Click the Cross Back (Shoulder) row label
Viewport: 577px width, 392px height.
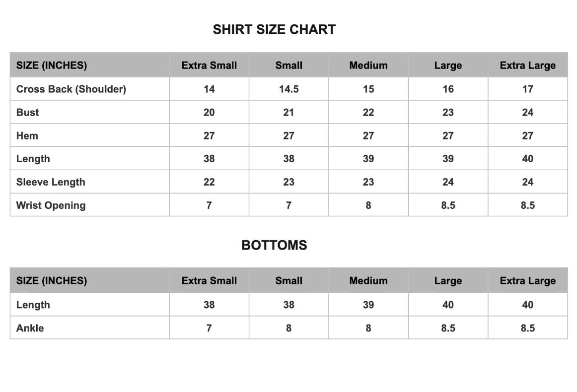pyautogui.click(x=71, y=89)
